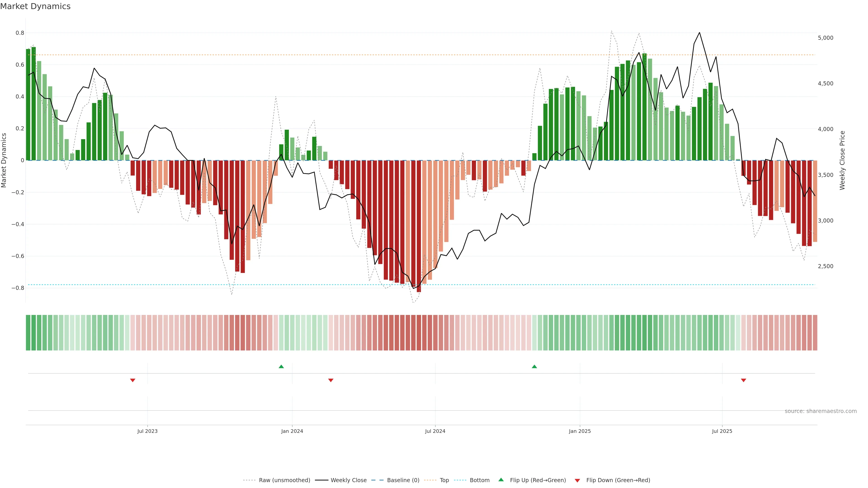
Task: Click the second green Flip Up triangle marker
Action: tap(534, 366)
